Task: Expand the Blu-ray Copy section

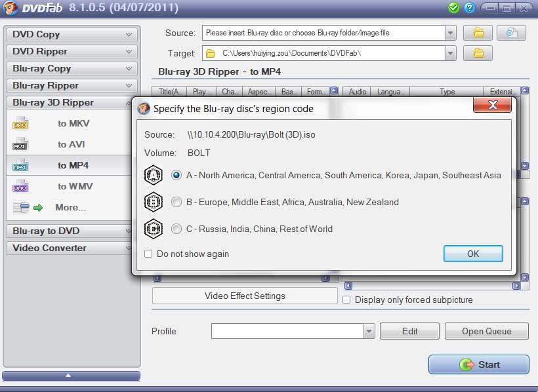Action: 72,69
